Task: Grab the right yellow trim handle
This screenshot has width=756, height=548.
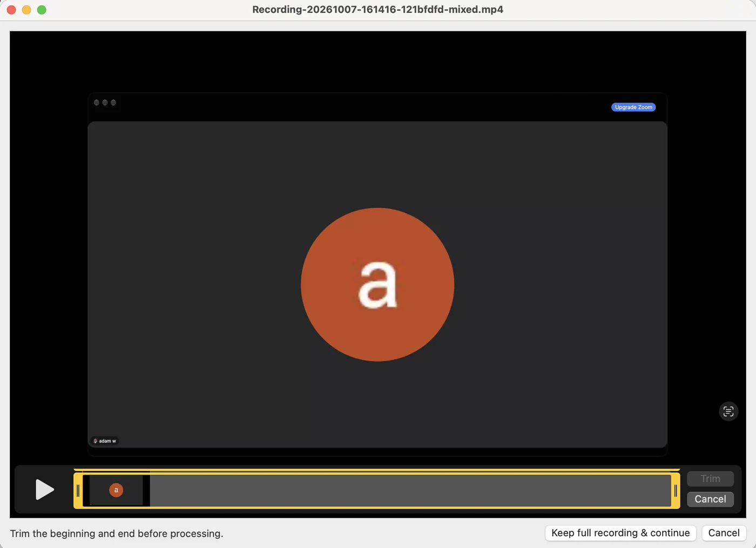Action: 676,491
